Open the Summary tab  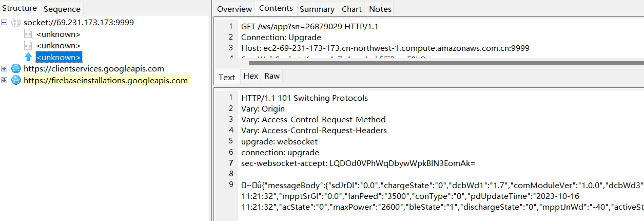click(317, 9)
